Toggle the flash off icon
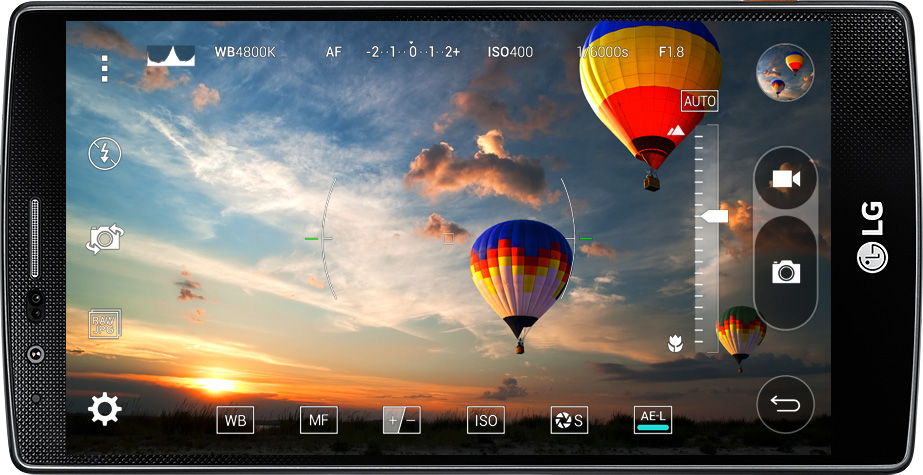 tap(105, 153)
